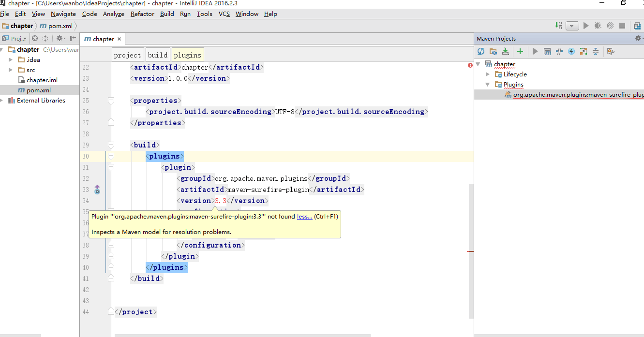Open run configuration dropdown

[572, 26]
